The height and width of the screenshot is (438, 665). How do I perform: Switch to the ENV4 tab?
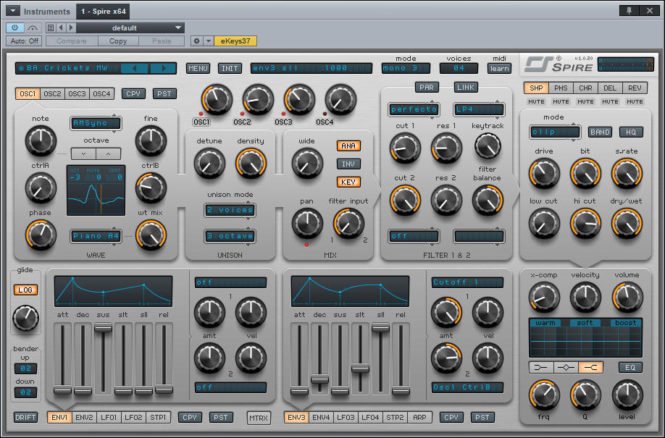(321, 417)
